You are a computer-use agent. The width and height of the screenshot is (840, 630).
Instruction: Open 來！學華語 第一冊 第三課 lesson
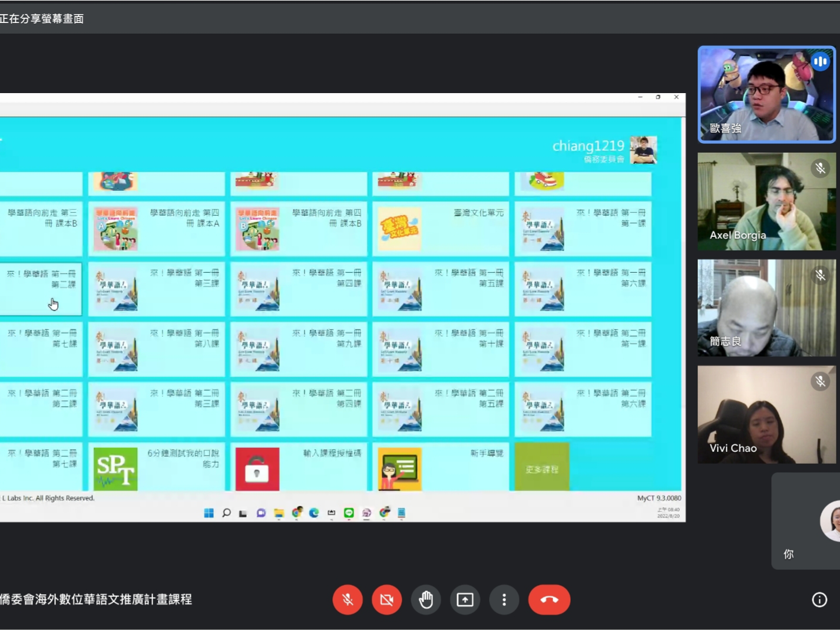pos(115,289)
